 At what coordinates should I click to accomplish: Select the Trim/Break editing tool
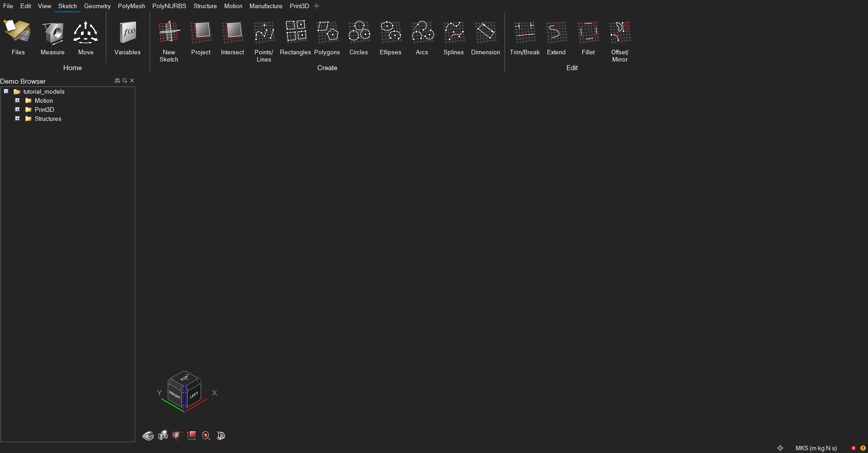(x=524, y=36)
